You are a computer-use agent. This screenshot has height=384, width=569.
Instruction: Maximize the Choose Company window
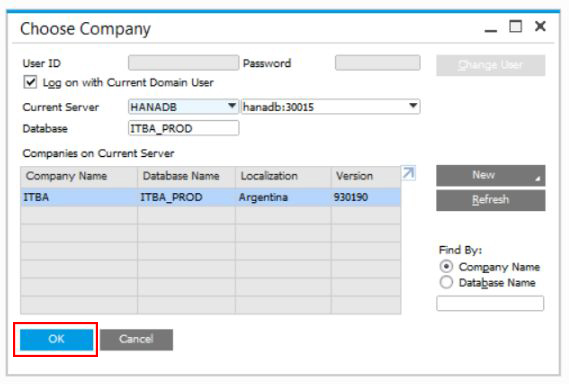(x=515, y=26)
